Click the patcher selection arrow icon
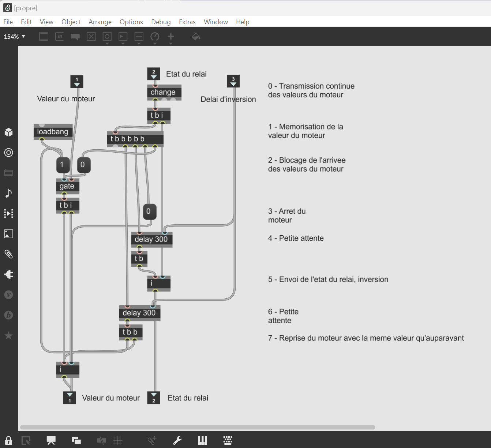 (x=26, y=440)
